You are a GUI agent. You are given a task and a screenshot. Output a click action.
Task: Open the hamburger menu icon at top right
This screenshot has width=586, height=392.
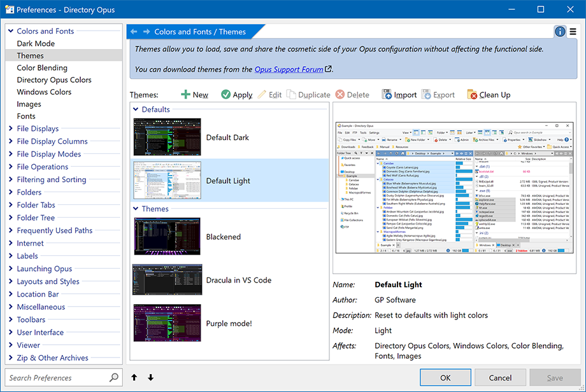coord(573,32)
